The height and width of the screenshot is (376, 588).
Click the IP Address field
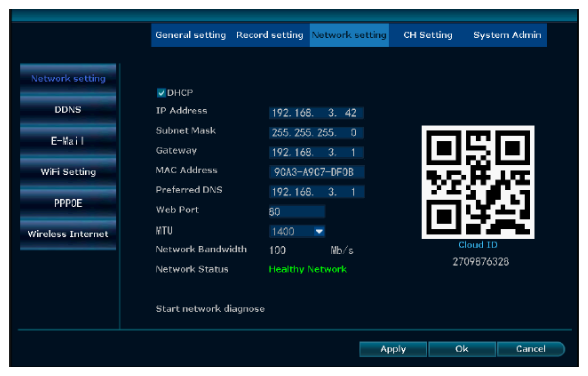(x=316, y=113)
